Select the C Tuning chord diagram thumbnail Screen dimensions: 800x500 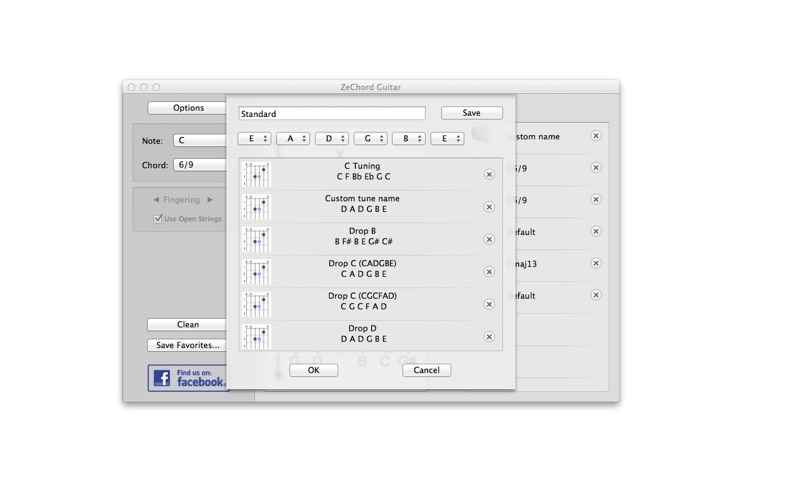pyautogui.click(x=256, y=174)
